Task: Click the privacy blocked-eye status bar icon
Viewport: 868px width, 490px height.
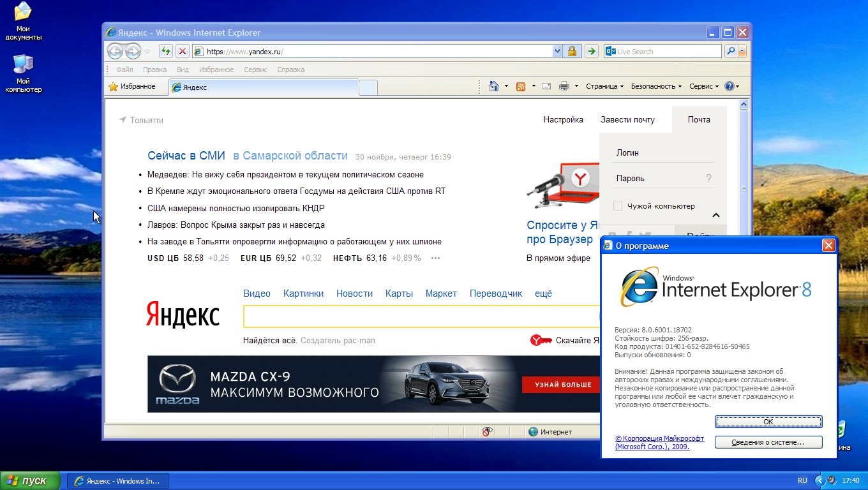Action: pos(488,432)
